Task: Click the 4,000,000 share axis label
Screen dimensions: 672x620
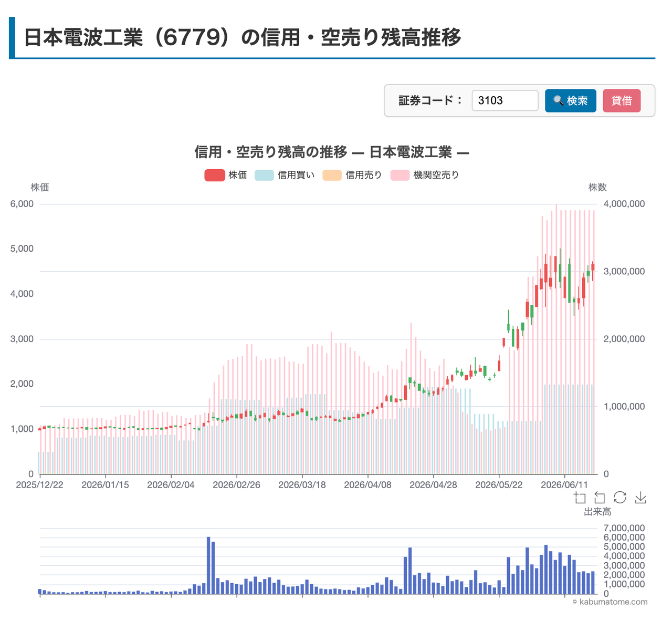Action: click(624, 204)
